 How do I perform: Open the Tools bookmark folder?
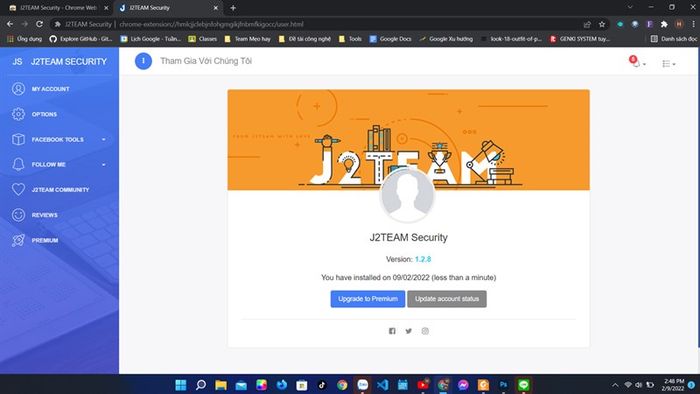point(350,39)
